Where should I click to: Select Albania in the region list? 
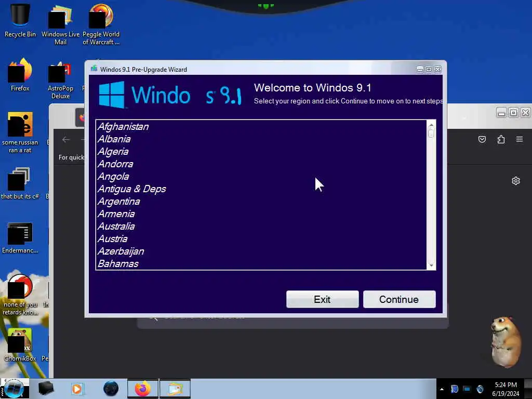click(x=261, y=139)
